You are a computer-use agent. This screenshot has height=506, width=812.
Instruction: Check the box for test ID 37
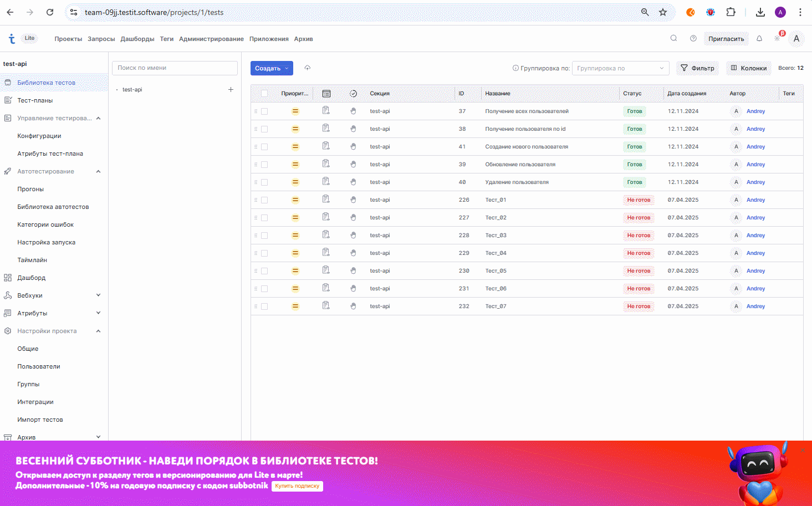(x=264, y=111)
